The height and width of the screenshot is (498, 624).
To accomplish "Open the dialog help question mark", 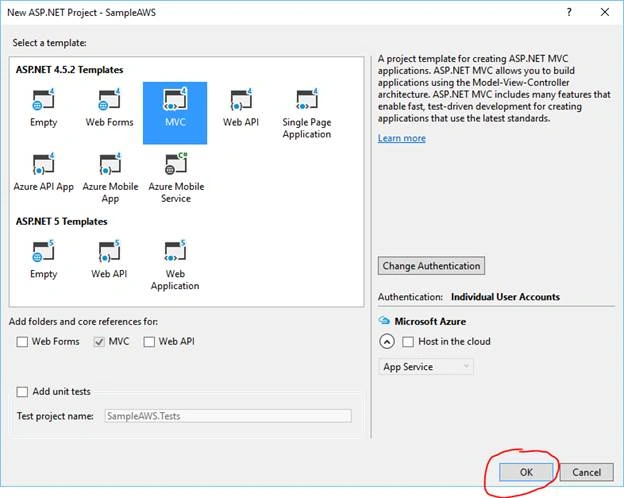I will coord(569,12).
